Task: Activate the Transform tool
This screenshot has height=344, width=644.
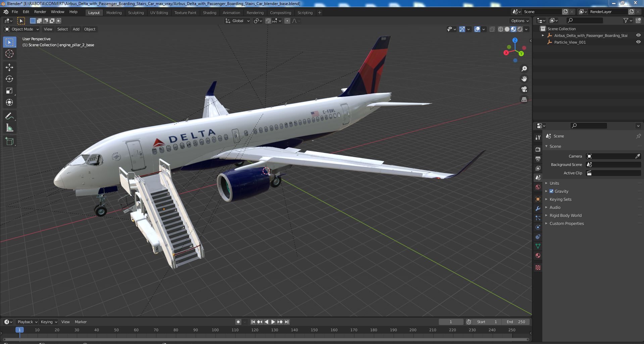Action: (9, 103)
